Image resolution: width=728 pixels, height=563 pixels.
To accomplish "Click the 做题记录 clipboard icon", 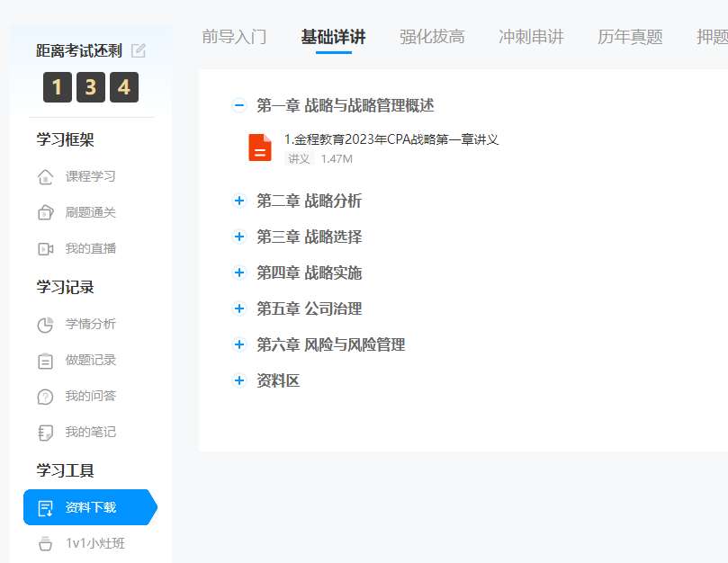I will (x=45, y=361).
